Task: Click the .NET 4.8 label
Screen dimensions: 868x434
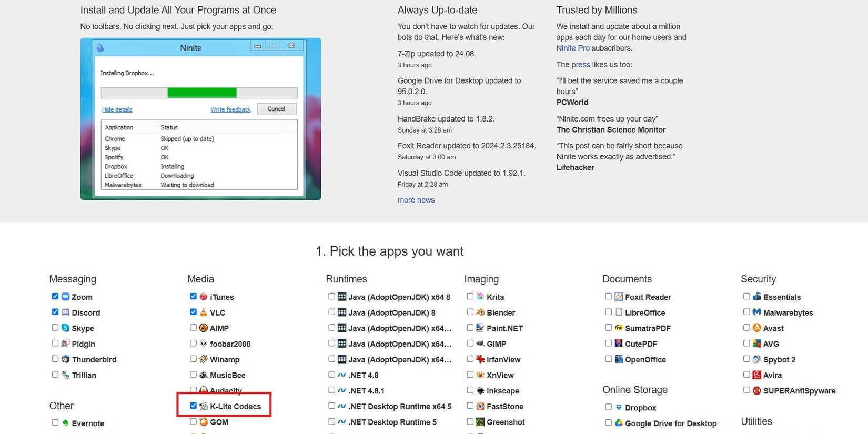Action: point(364,375)
